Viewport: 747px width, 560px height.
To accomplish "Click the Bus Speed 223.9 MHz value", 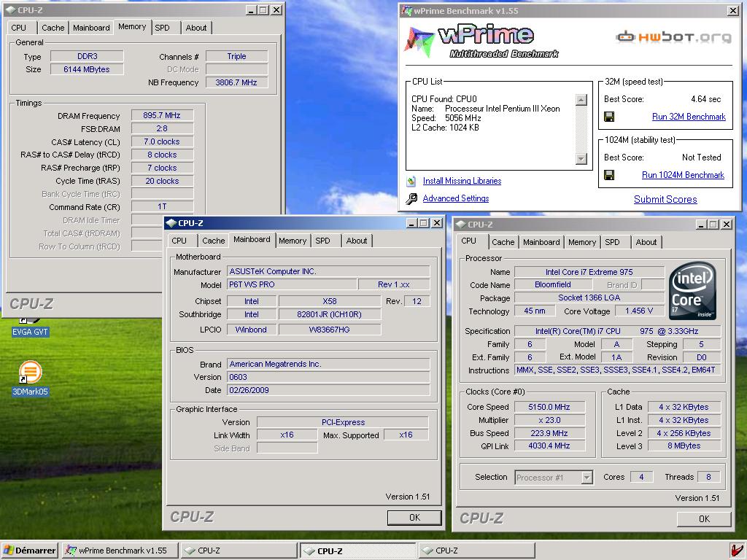I will click(x=549, y=433).
